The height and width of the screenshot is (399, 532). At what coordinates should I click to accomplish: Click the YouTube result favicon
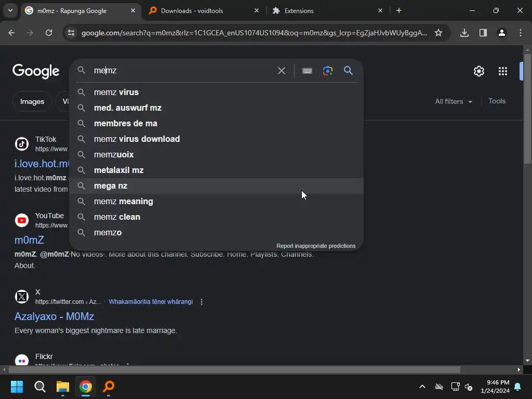[x=22, y=220]
